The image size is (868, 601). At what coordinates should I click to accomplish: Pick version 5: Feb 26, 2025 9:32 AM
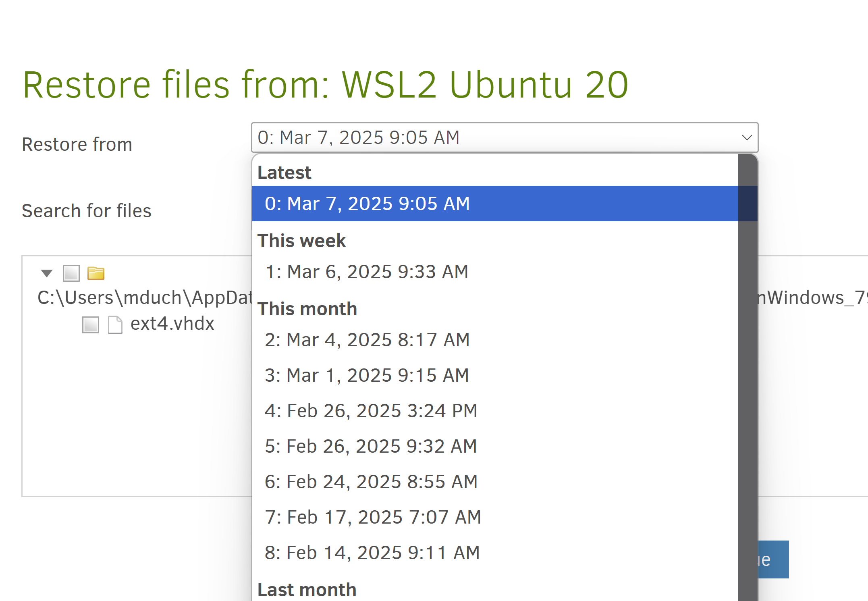point(371,446)
